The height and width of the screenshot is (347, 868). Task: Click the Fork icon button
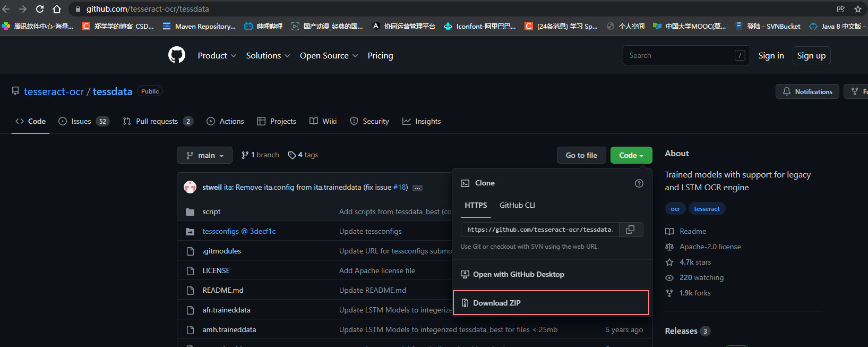point(856,91)
